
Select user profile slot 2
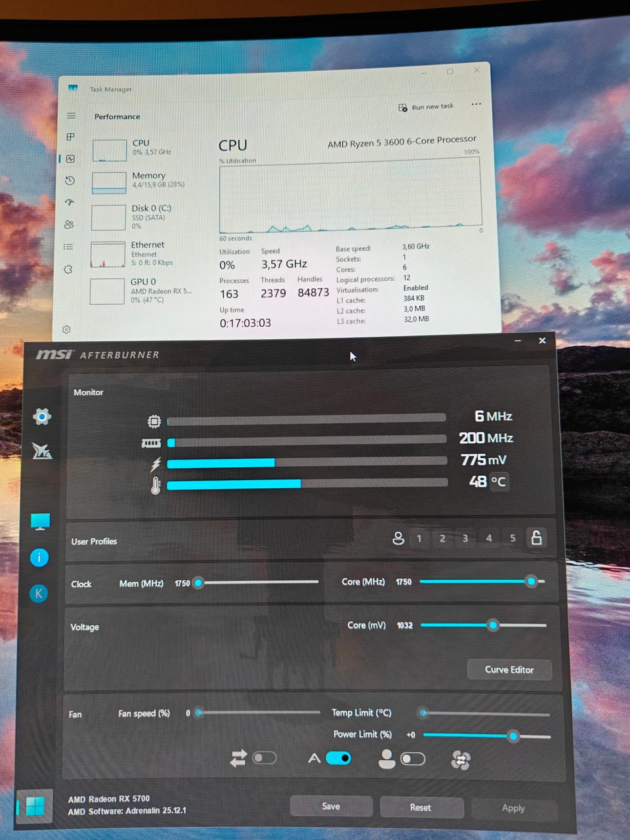click(442, 538)
